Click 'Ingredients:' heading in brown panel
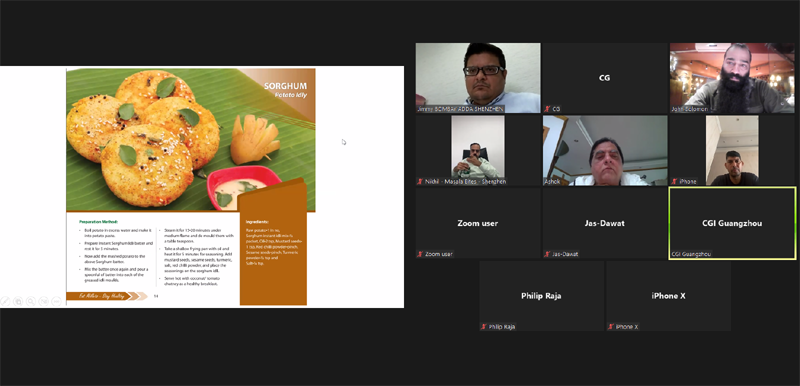Image resolution: width=800 pixels, height=386 pixels. click(x=258, y=222)
